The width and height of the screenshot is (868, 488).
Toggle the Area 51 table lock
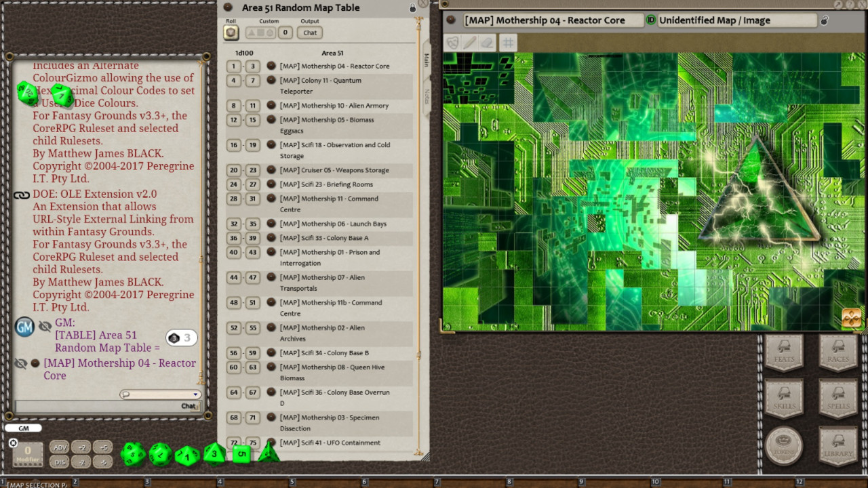tap(412, 8)
